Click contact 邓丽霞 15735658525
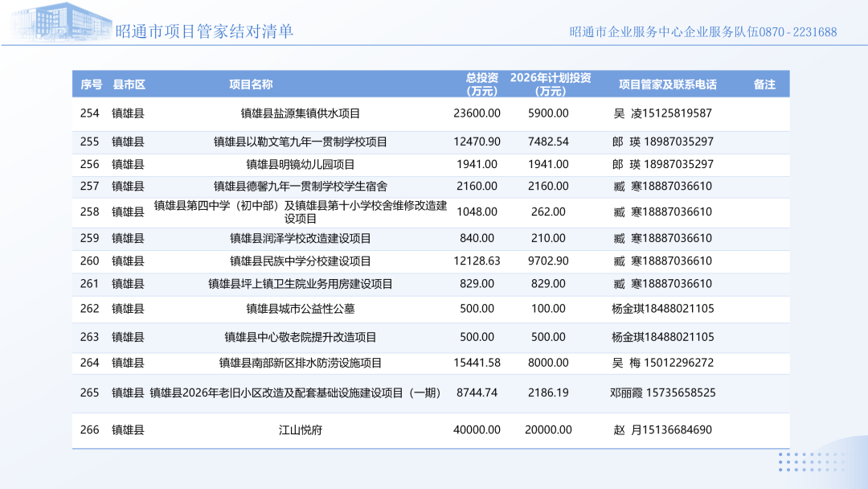Screen dimensions: 868x489 [662, 392]
